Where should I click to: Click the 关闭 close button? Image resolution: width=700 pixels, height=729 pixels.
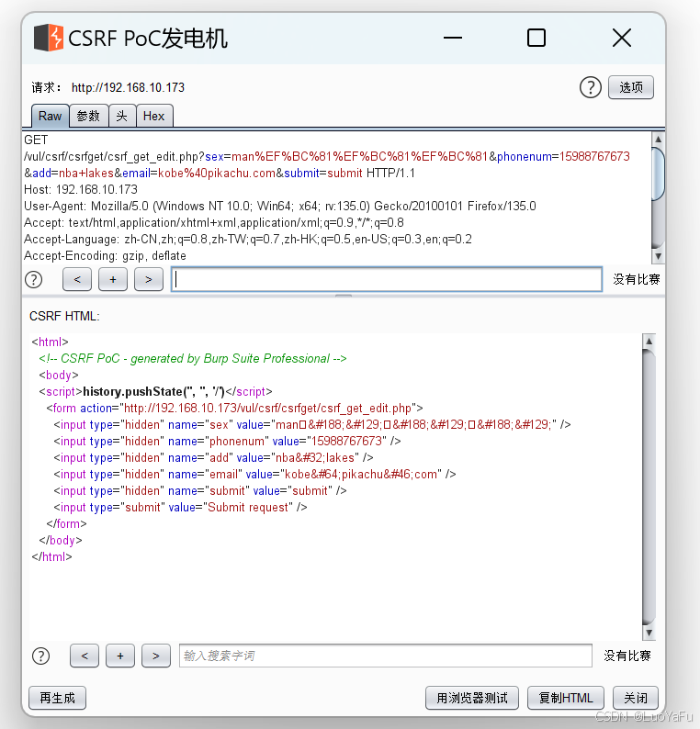tap(636, 698)
